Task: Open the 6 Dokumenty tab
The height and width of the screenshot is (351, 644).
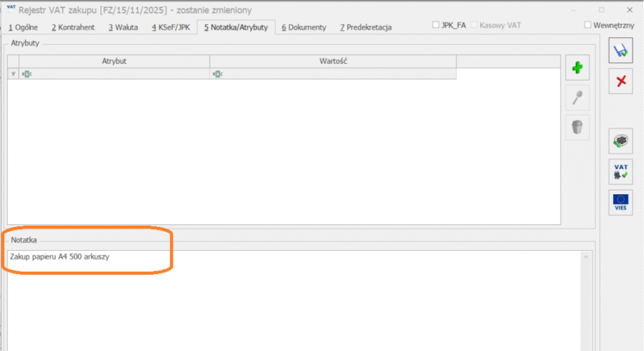Action: point(304,27)
